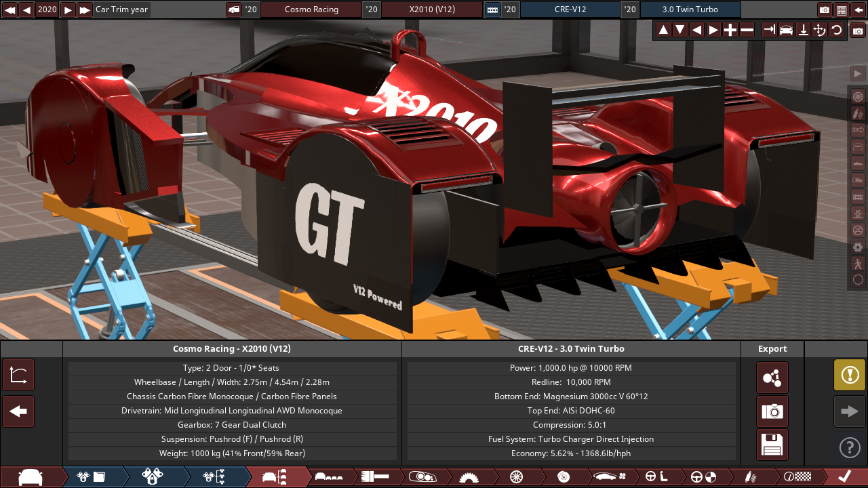This screenshot has width=868, height=488.
Task: Select the CRE-V12 engine family field
Action: [x=570, y=9]
